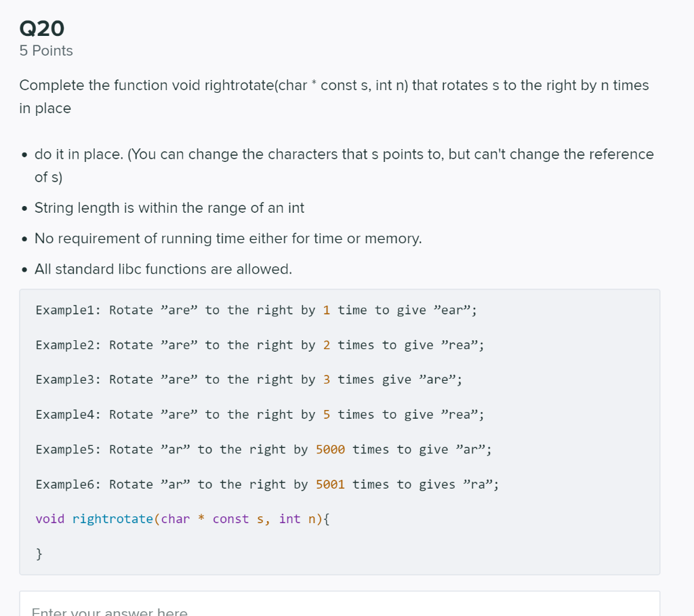
Task: Click the Example4 line in code block
Action: tap(260, 415)
